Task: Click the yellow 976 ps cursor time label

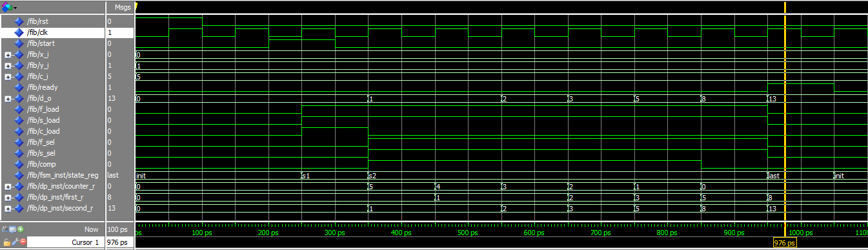Action: click(x=785, y=243)
